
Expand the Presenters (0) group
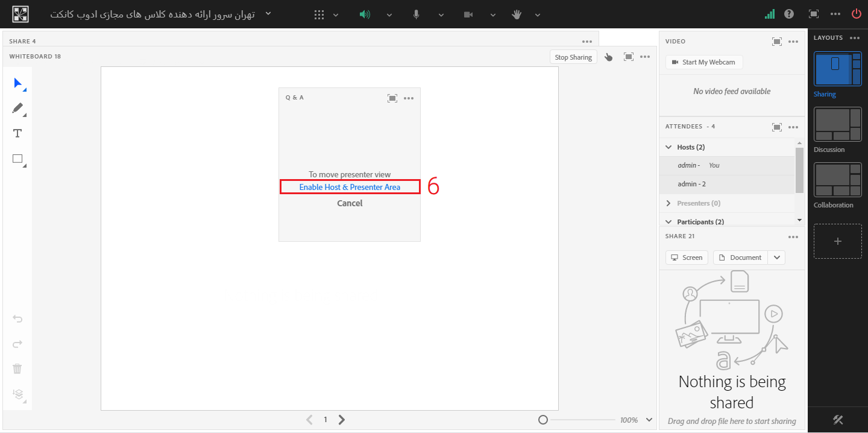point(668,203)
